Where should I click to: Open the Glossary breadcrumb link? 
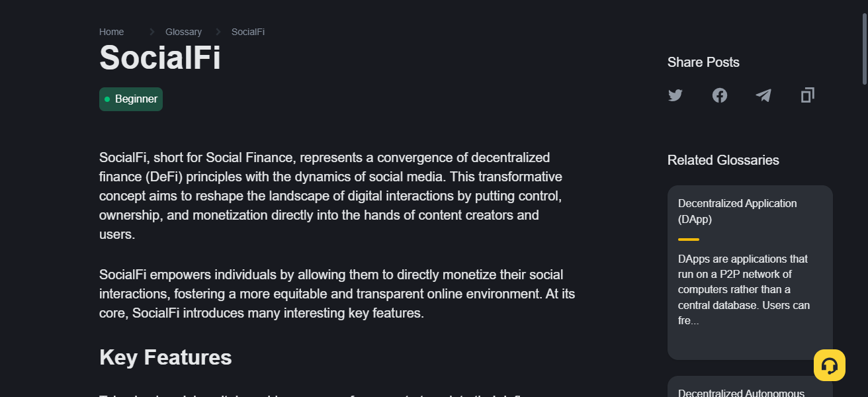[183, 31]
